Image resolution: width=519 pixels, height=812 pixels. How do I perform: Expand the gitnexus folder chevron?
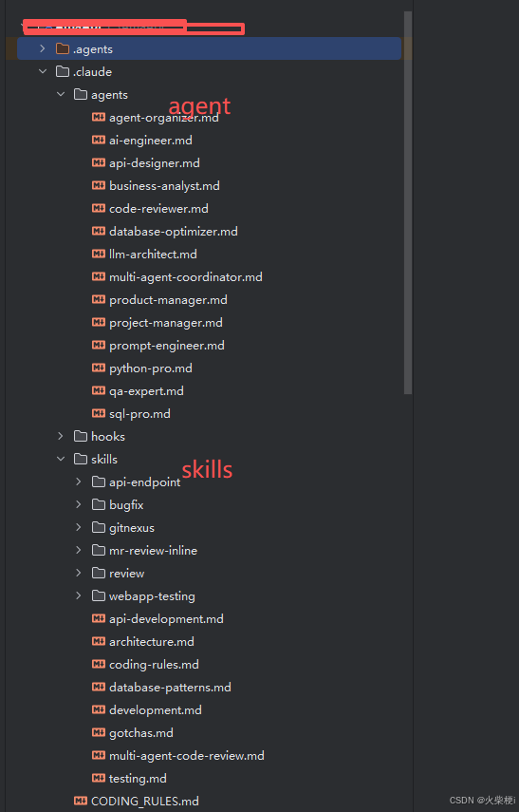(79, 527)
